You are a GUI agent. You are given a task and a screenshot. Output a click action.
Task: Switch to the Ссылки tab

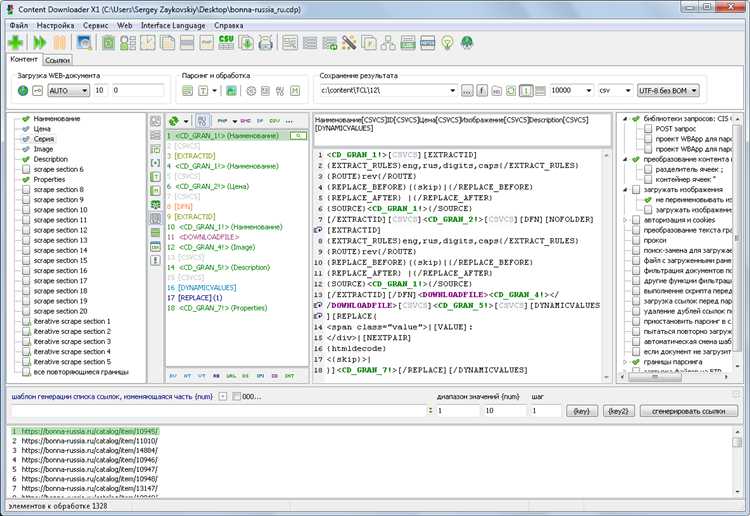pos(58,60)
